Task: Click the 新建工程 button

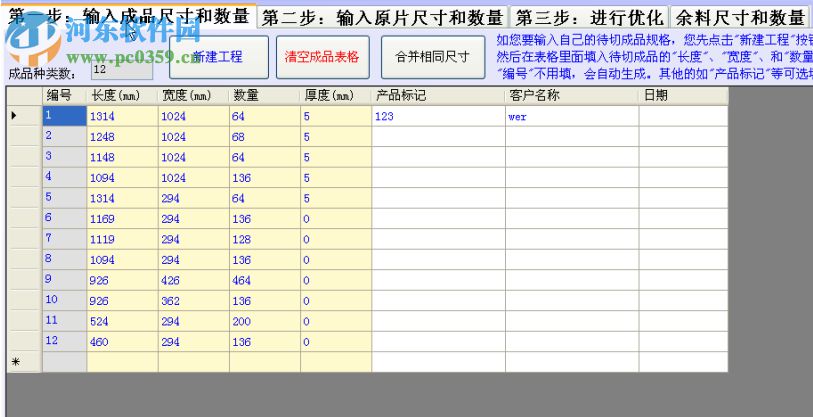Action: click(x=218, y=57)
